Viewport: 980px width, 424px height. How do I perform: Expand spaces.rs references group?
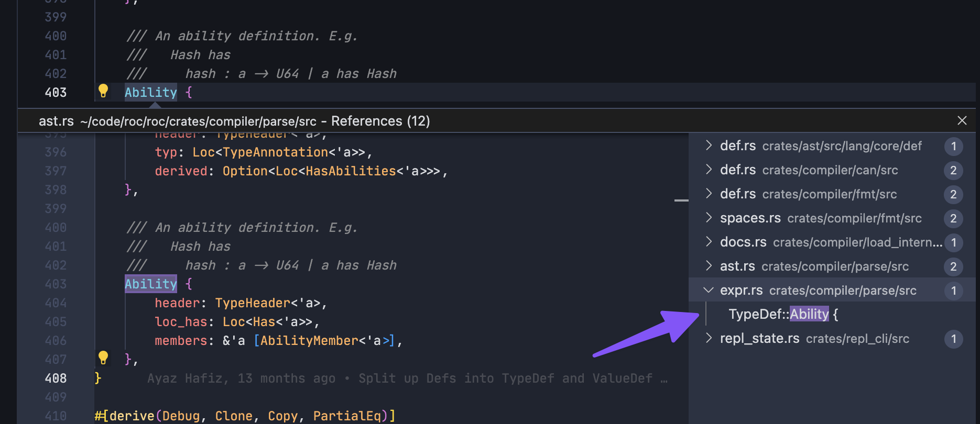tap(709, 218)
